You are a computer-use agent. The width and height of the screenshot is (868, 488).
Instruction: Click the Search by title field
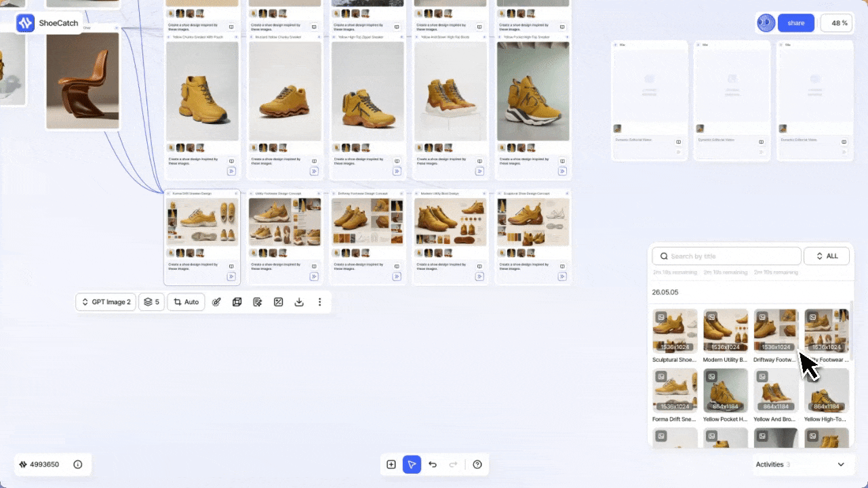[726, 256]
